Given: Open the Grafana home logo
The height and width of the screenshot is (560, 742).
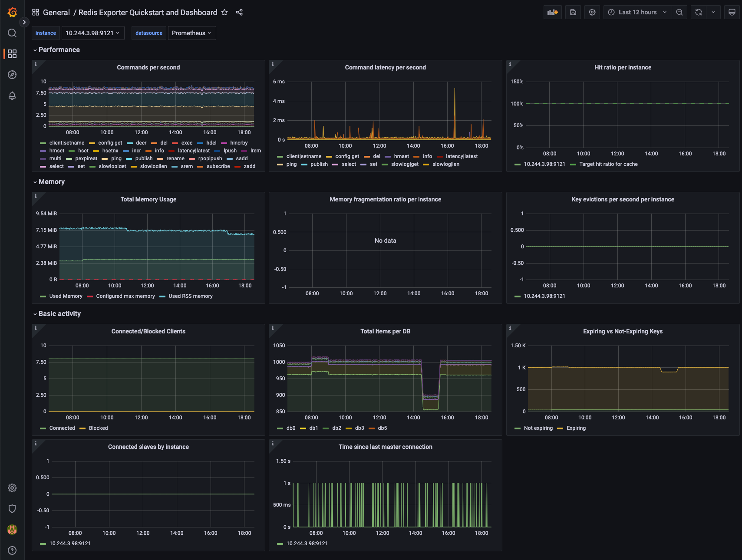Looking at the screenshot, I should pos(12,12).
